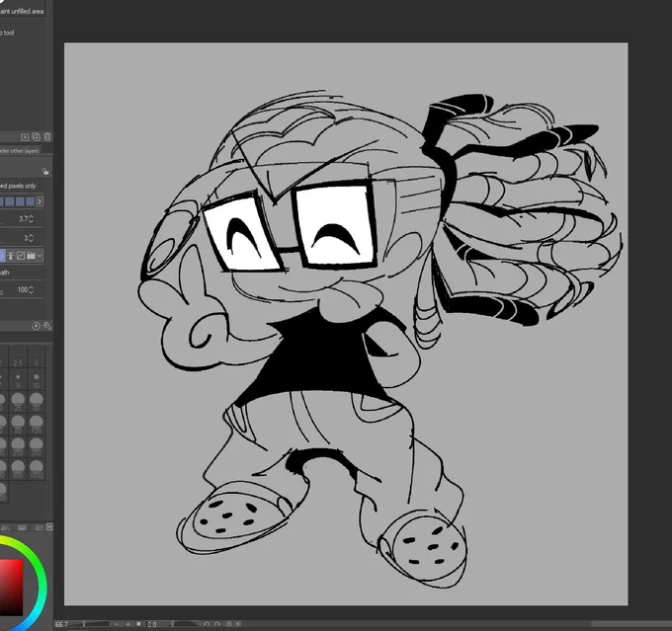Switch to the color set tab icon
Viewport: 672px width, 631px height.
[x=22, y=527]
